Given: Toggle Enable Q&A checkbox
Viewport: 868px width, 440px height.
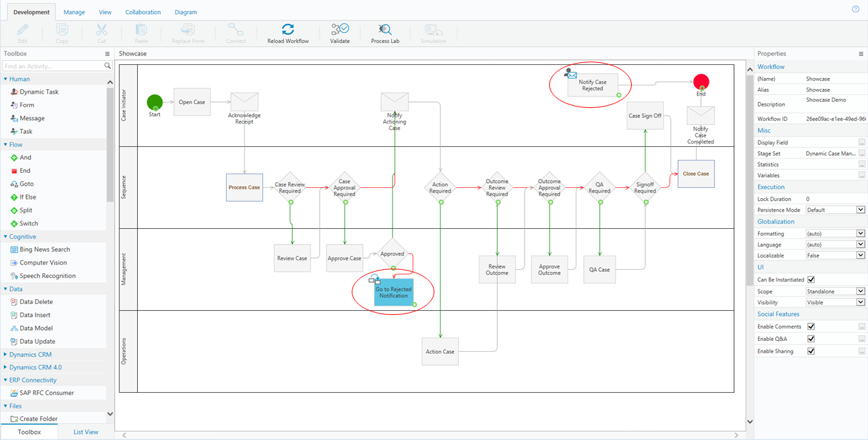Looking at the screenshot, I should coord(811,339).
